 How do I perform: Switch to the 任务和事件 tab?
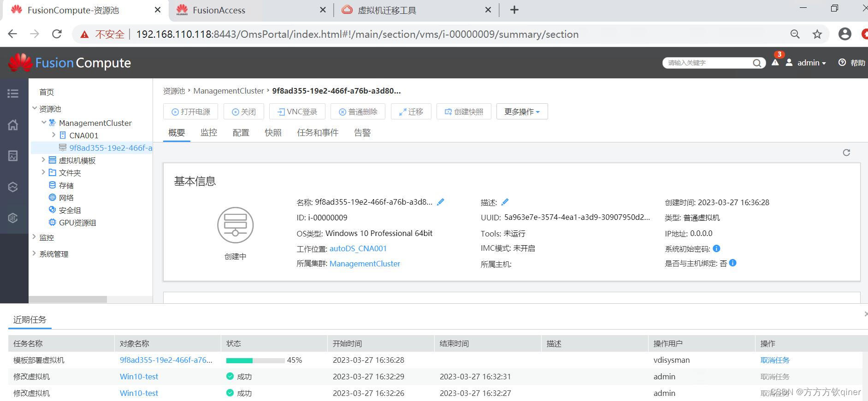click(x=318, y=133)
